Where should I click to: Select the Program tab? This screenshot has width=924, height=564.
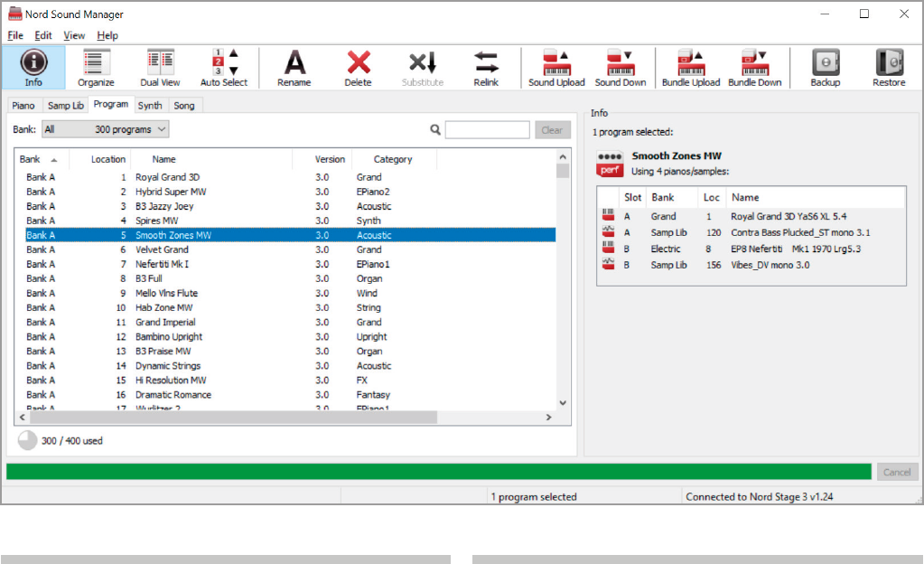(x=111, y=105)
